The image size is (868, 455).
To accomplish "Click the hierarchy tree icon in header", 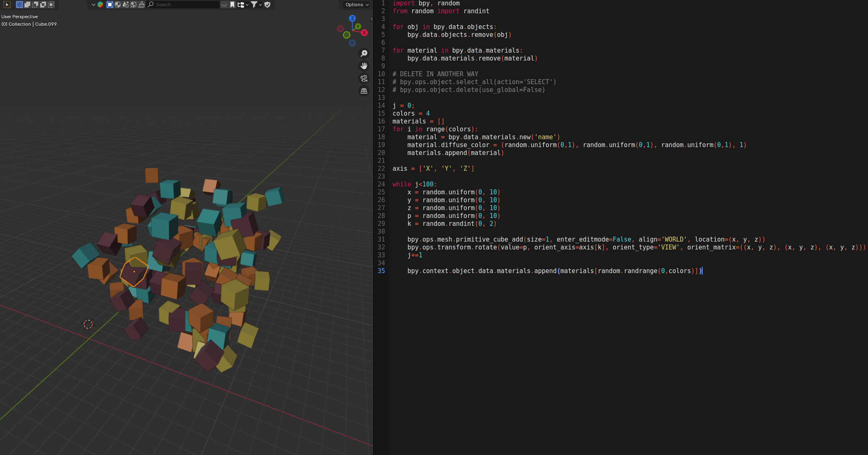I will [240, 5].
